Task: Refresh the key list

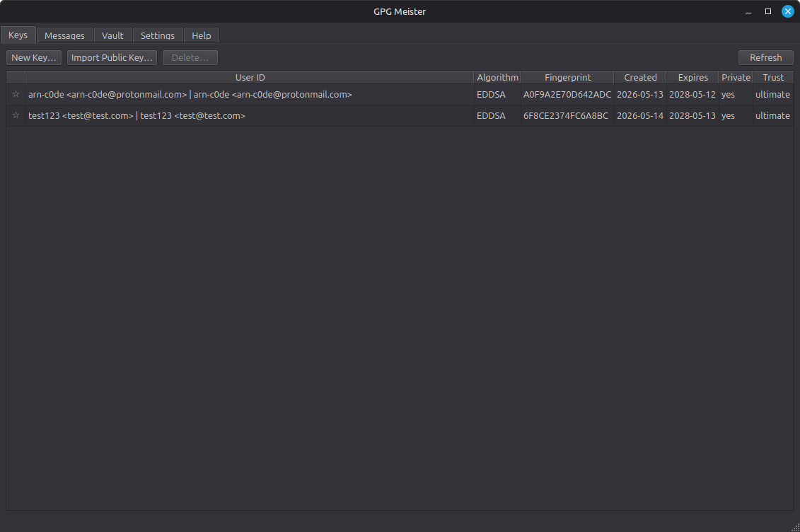Action: click(766, 57)
